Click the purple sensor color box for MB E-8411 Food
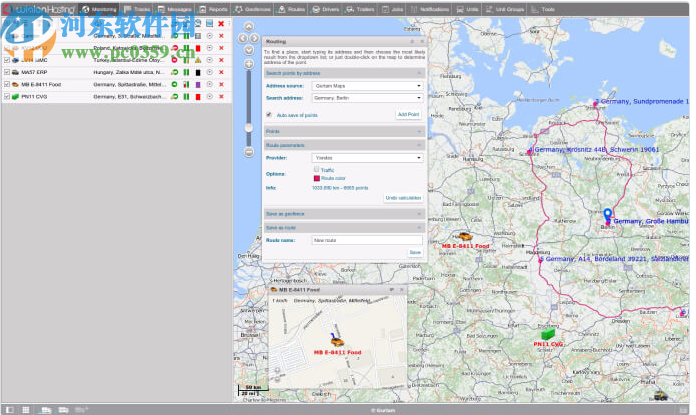 (x=198, y=84)
